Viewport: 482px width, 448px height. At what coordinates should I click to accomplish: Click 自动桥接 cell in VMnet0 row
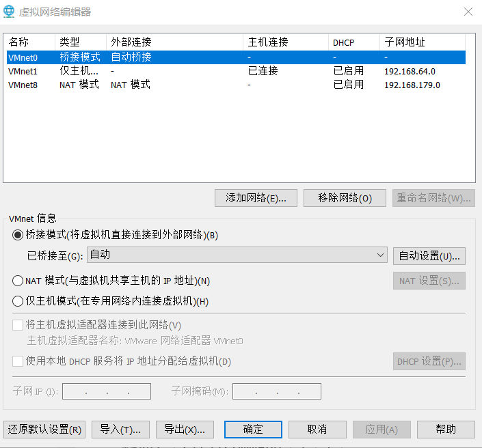tap(131, 57)
